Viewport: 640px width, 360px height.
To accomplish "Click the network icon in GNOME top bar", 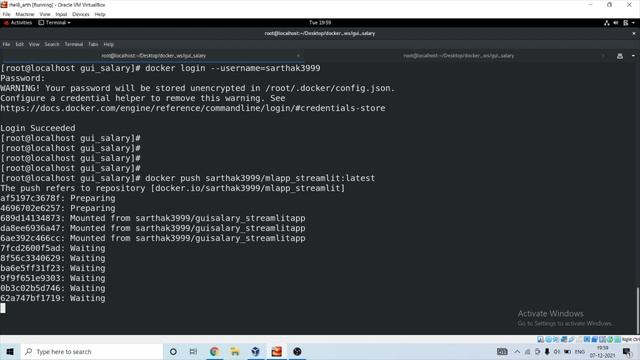I will coord(607,23).
